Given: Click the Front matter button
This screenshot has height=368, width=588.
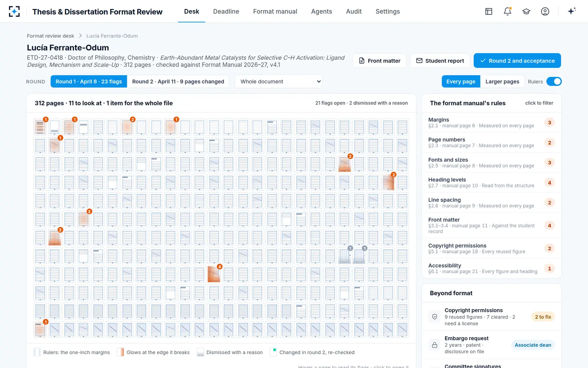Looking at the screenshot, I should coord(379,61).
